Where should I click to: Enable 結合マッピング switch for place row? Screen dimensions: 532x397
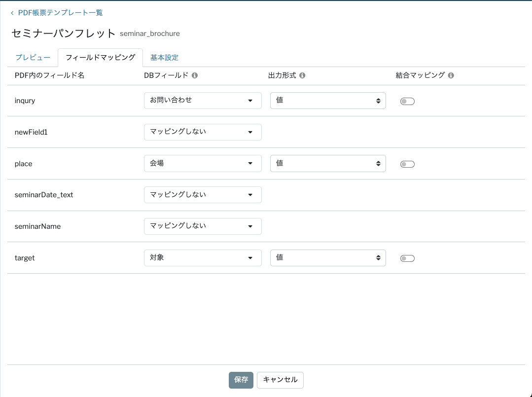click(x=407, y=164)
